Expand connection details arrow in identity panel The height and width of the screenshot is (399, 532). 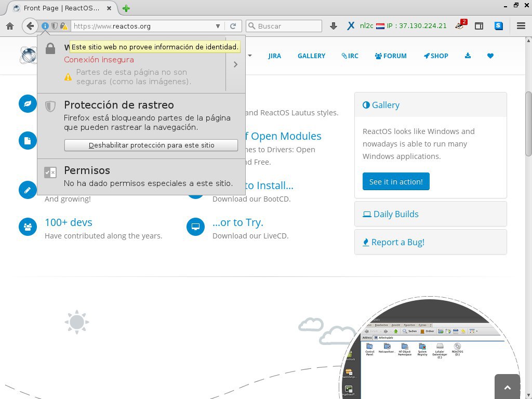coord(235,64)
